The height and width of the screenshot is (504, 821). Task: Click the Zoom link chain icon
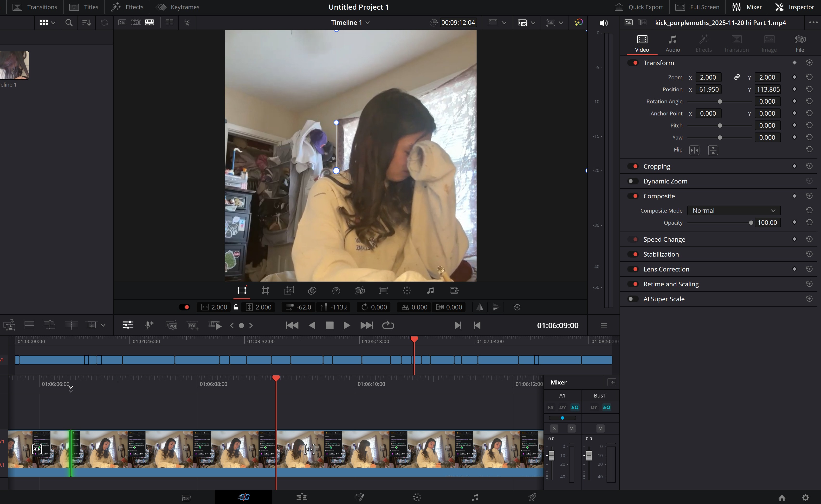[x=737, y=77]
